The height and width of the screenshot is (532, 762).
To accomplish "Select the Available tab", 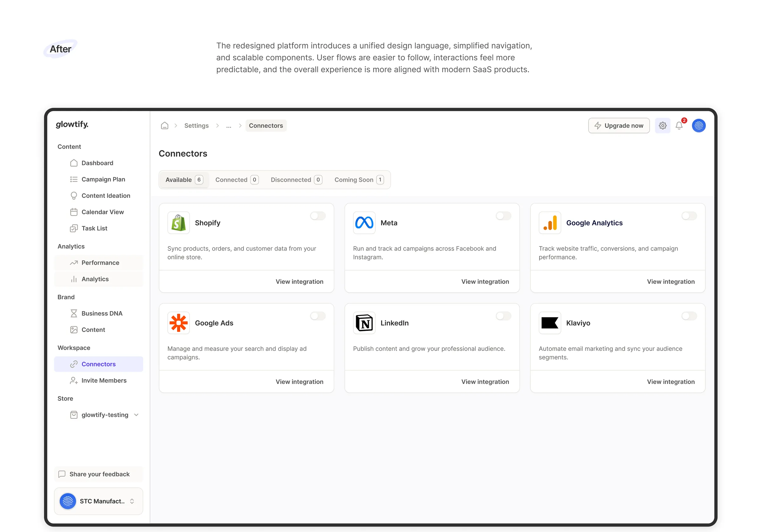I will (x=184, y=180).
